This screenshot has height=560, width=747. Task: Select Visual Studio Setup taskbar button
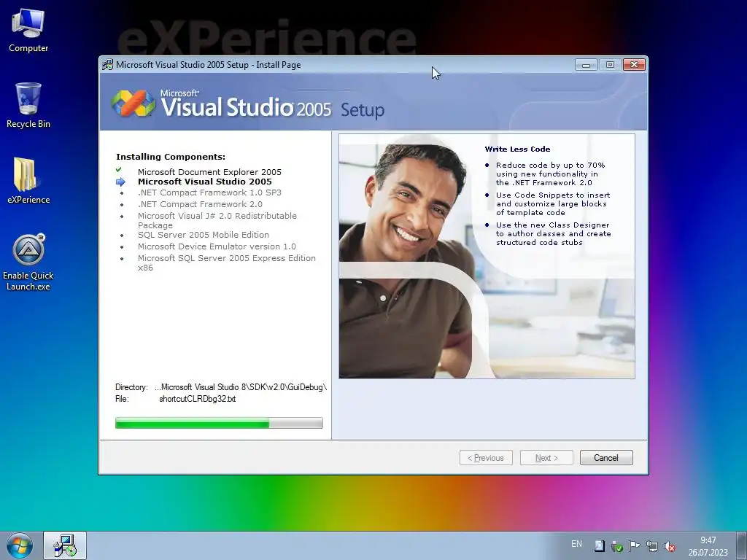(65, 545)
